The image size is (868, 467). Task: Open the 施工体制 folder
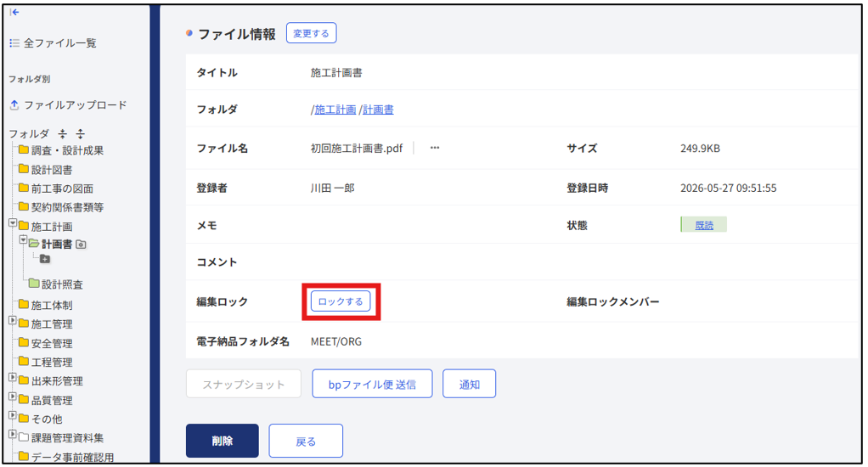pyautogui.click(x=45, y=305)
